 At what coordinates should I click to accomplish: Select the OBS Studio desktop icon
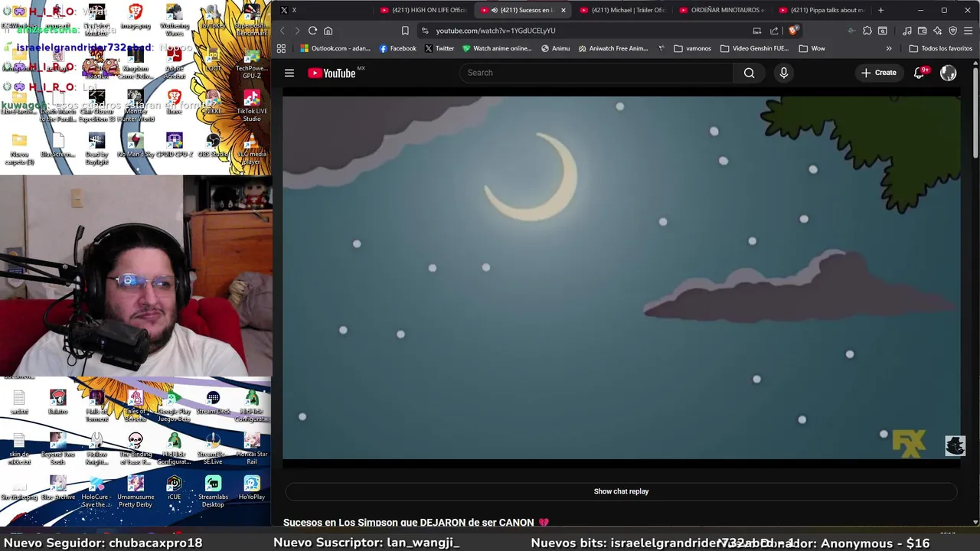[213, 145]
